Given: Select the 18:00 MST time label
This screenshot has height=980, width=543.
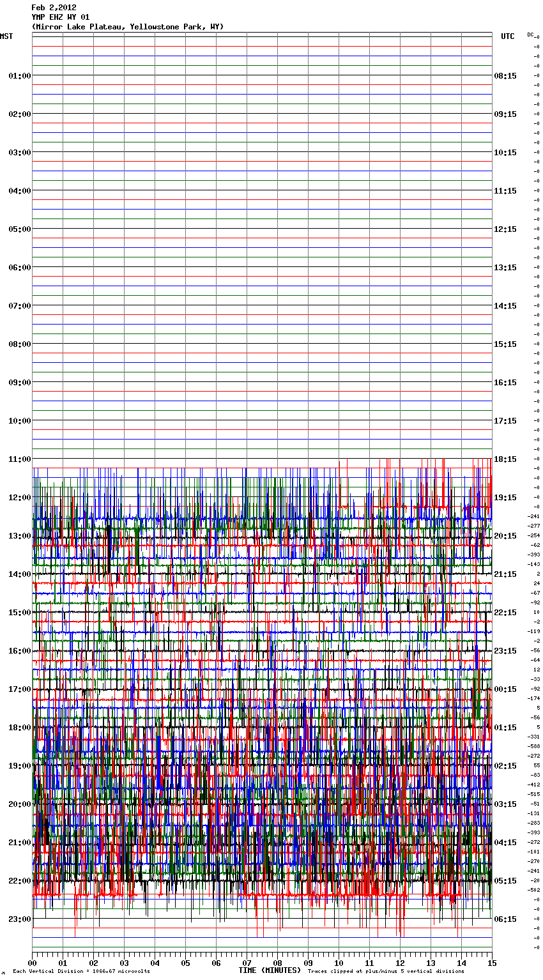Looking at the screenshot, I should click(20, 728).
